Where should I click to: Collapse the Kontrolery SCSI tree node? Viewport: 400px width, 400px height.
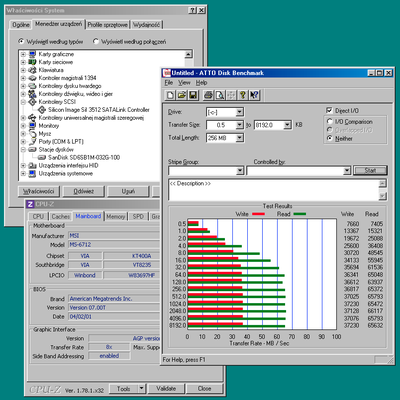[x=23, y=102]
